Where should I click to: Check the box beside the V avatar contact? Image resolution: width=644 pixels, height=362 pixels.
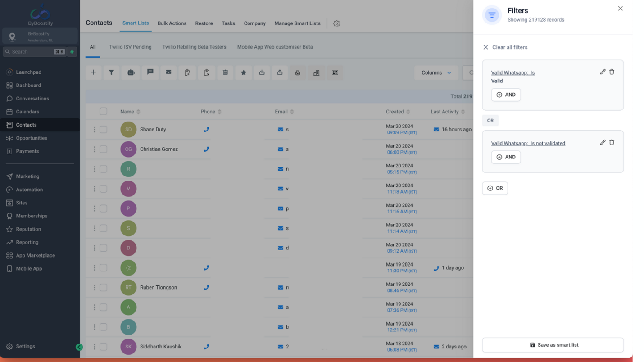click(x=104, y=189)
